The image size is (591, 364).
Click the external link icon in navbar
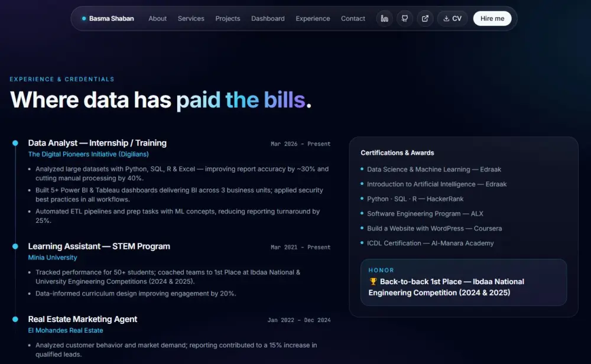425,18
